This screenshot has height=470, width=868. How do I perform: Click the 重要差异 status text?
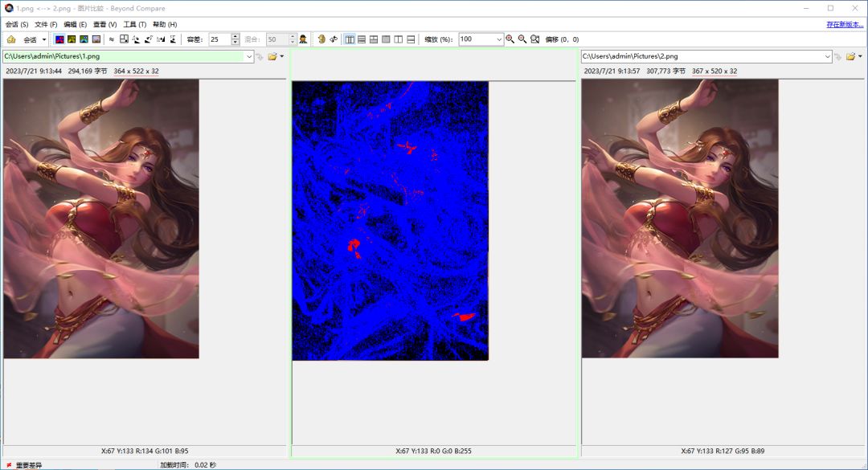[x=29, y=465]
